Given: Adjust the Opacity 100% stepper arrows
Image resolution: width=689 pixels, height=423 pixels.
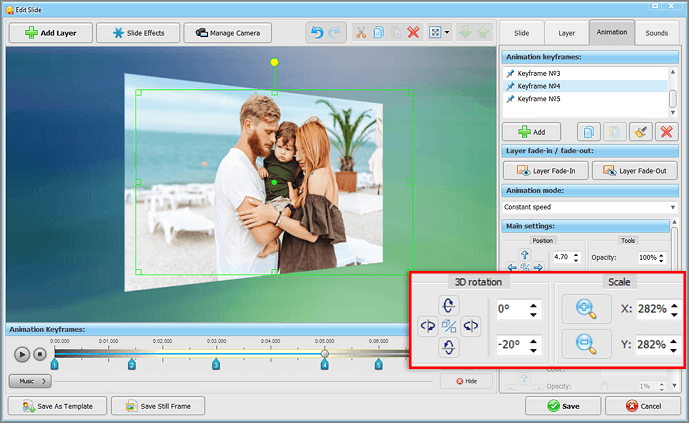Looking at the screenshot, I should tap(661, 258).
